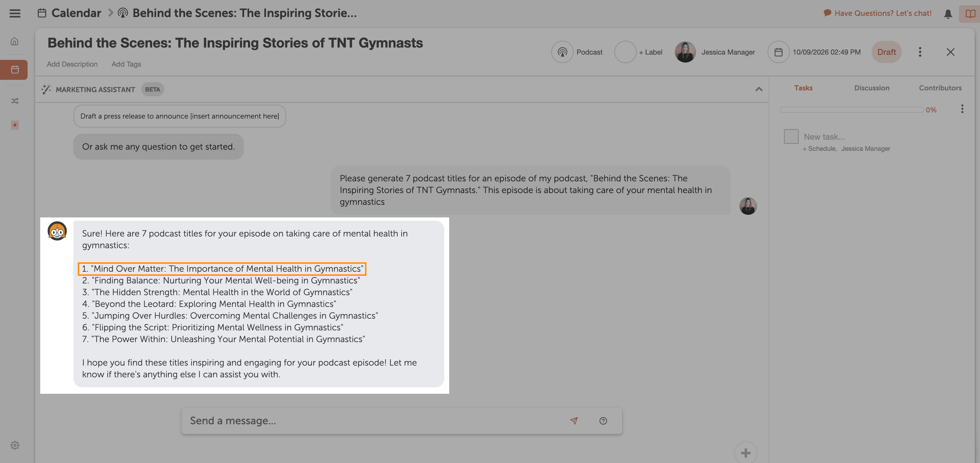
Task: Open the project three-dot options menu
Action: tap(920, 52)
